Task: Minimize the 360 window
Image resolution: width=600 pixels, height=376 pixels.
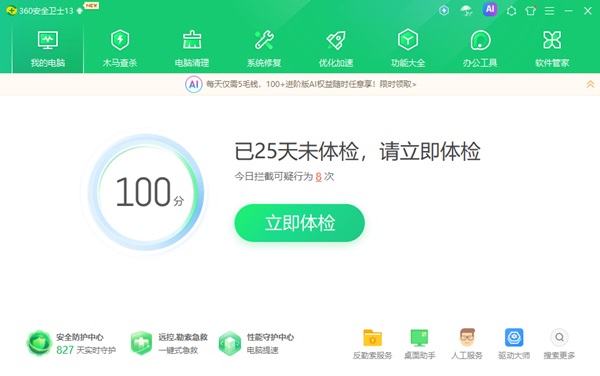Action: (x=569, y=11)
